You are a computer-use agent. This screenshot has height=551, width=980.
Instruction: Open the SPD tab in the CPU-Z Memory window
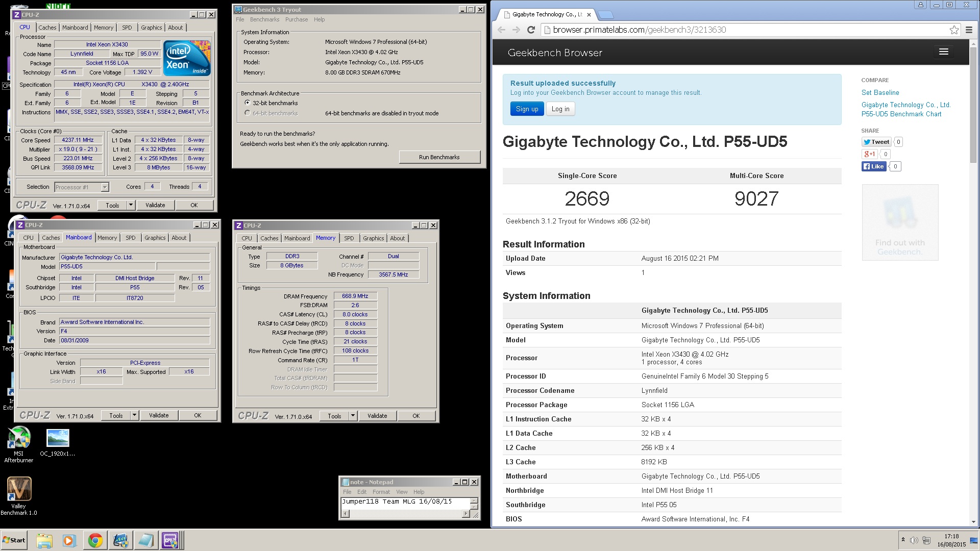[349, 238]
